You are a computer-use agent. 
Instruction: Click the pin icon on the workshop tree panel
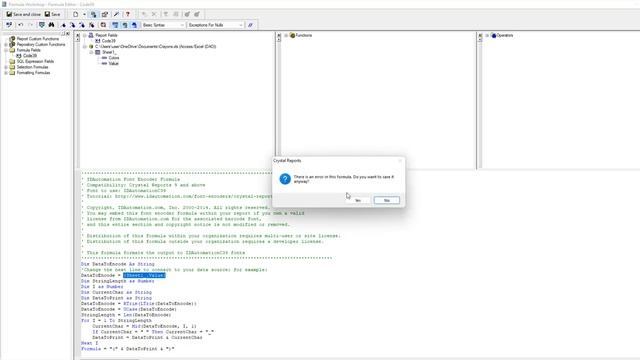pyautogui.click(x=63, y=34)
